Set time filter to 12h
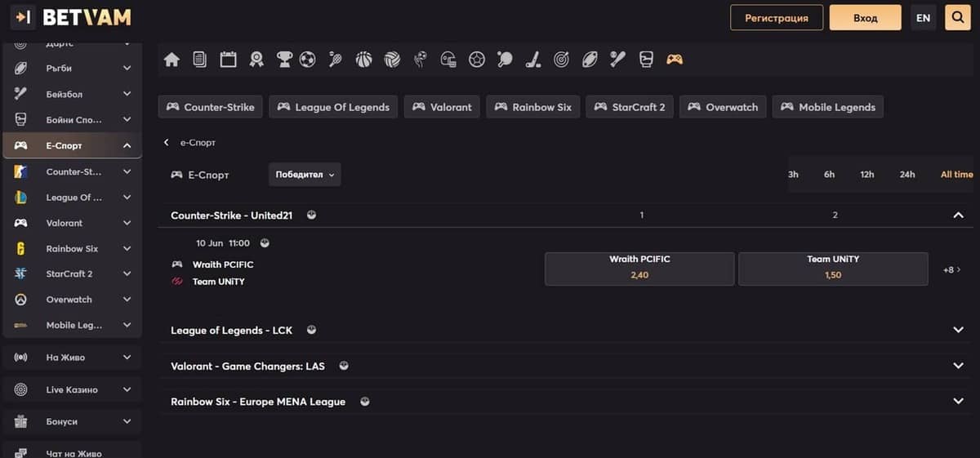This screenshot has width=980, height=458. 867,174
